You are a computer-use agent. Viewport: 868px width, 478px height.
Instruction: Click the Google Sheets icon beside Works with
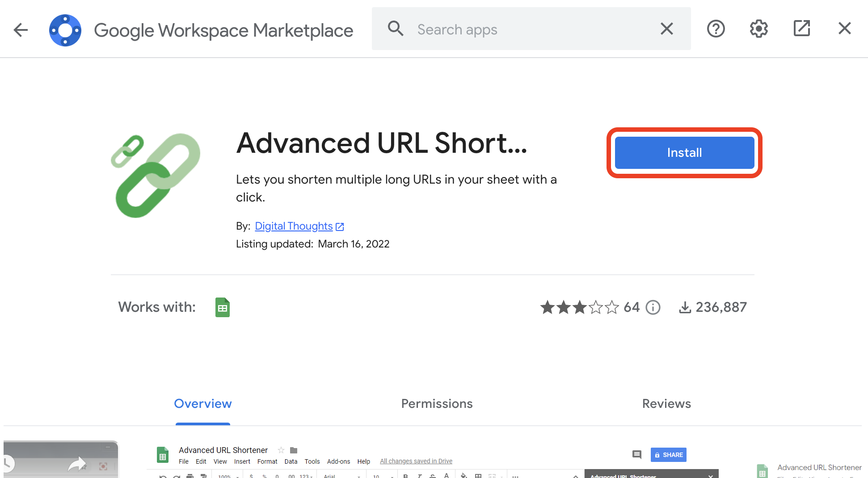click(222, 307)
